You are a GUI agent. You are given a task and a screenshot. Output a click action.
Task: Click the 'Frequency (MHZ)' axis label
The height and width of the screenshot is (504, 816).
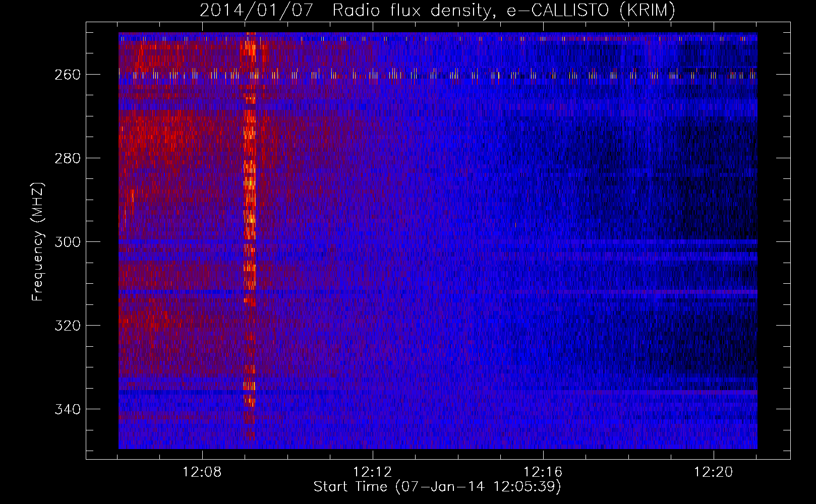38,242
